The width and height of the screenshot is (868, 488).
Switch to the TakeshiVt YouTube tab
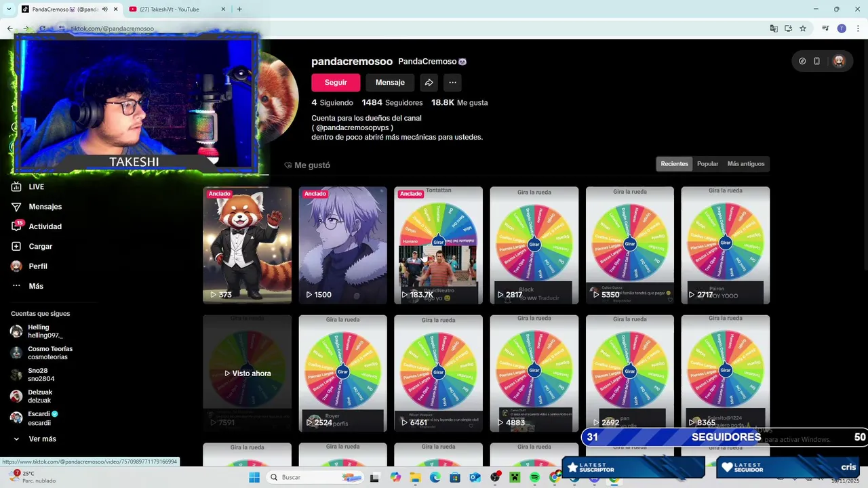coord(178,9)
